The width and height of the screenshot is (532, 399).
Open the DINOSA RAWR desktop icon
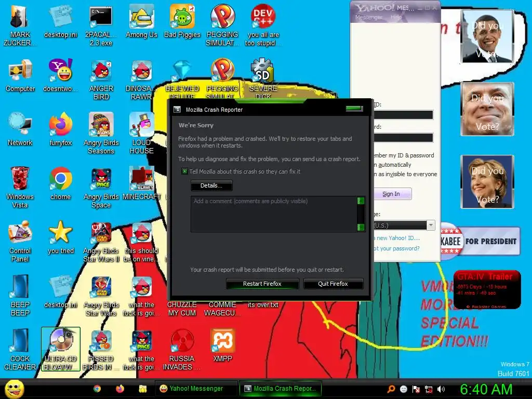(x=141, y=79)
